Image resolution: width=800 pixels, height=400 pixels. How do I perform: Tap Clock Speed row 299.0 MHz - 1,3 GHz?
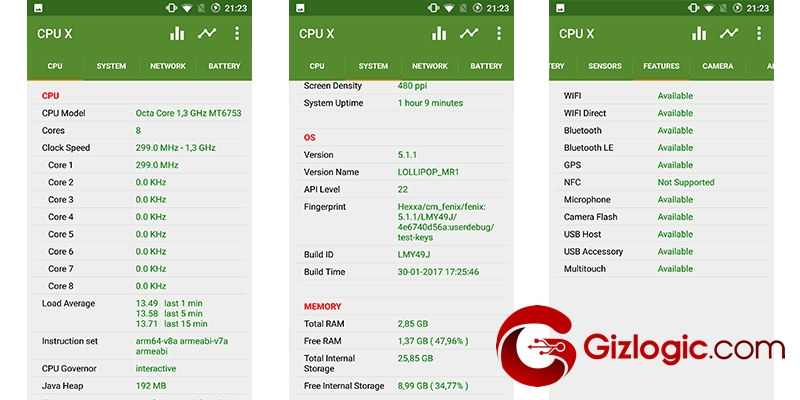(139, 148)
